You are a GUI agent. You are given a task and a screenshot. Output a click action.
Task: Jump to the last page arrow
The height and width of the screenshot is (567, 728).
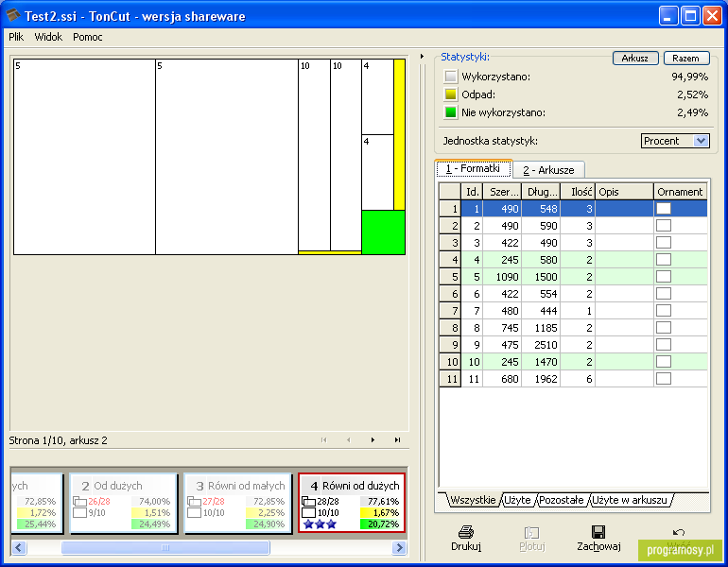click(397, 439)
